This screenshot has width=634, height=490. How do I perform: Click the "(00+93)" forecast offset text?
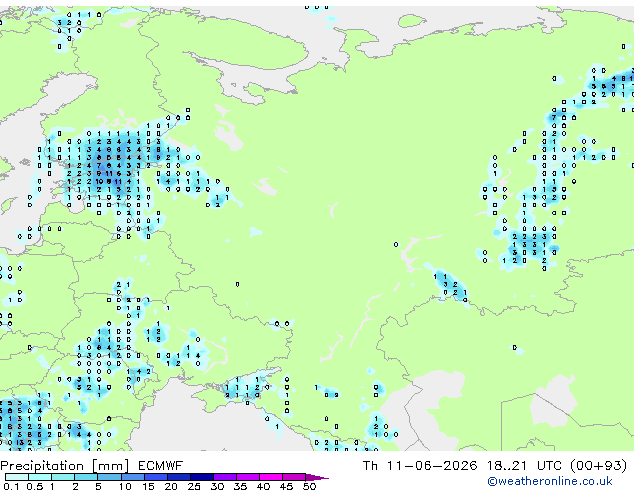click(598, 466)
